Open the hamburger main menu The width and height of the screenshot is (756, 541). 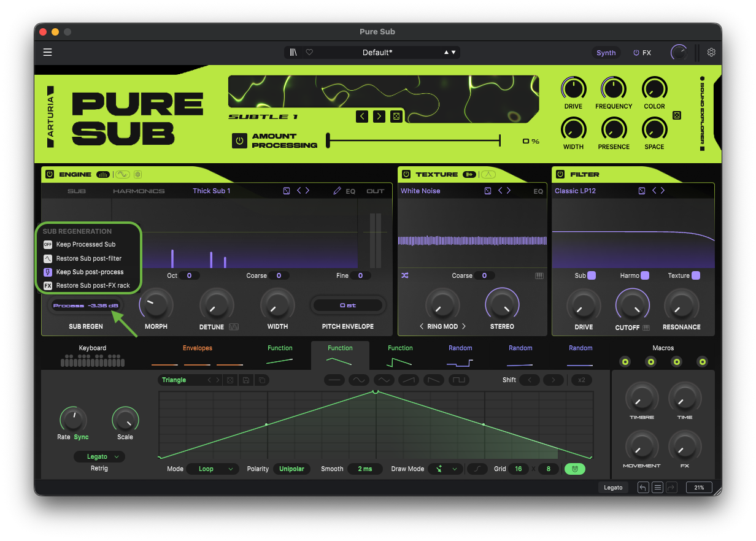(x=47, y=52)
